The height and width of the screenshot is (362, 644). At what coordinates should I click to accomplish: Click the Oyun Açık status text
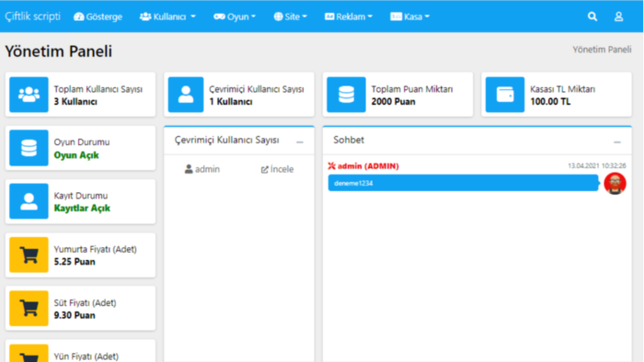pos(76,155)
